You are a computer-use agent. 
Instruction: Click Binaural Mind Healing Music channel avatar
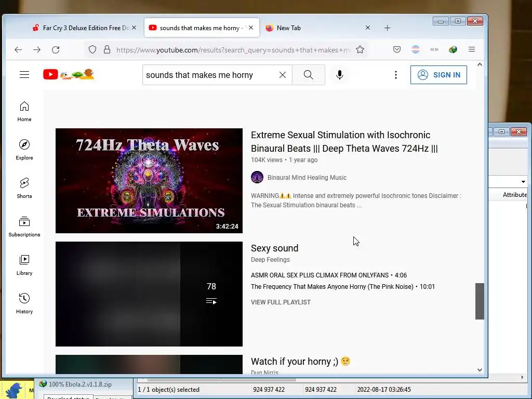point(257,178)
